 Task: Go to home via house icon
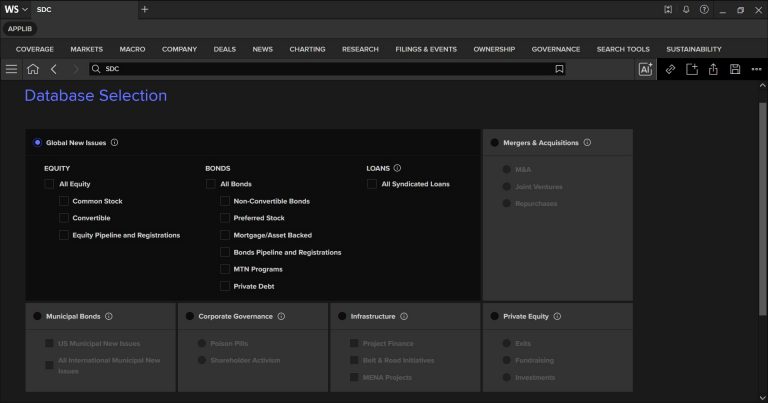click(33, 69)
